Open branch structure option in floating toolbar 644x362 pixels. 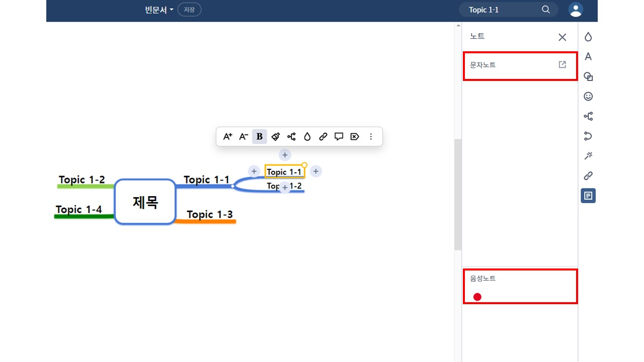click(291, 136)
